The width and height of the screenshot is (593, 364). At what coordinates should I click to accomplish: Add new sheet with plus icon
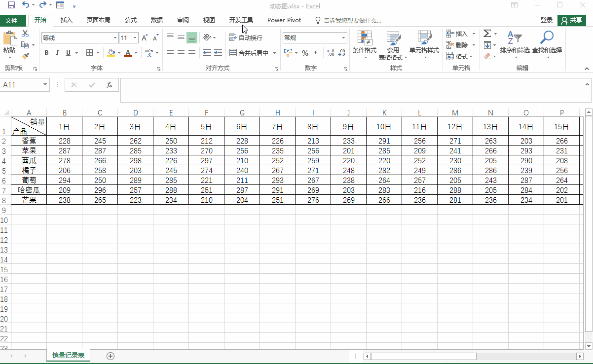[x=111, y=356]
